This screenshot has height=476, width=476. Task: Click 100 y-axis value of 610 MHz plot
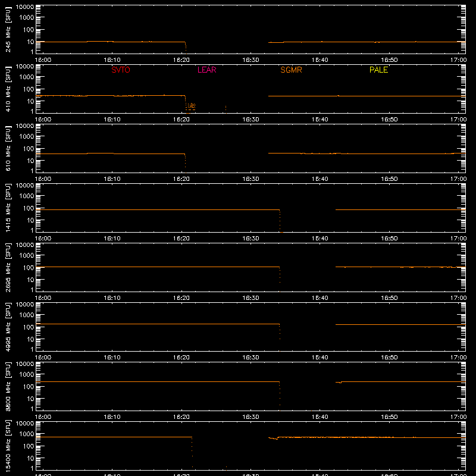pos(29,149)
